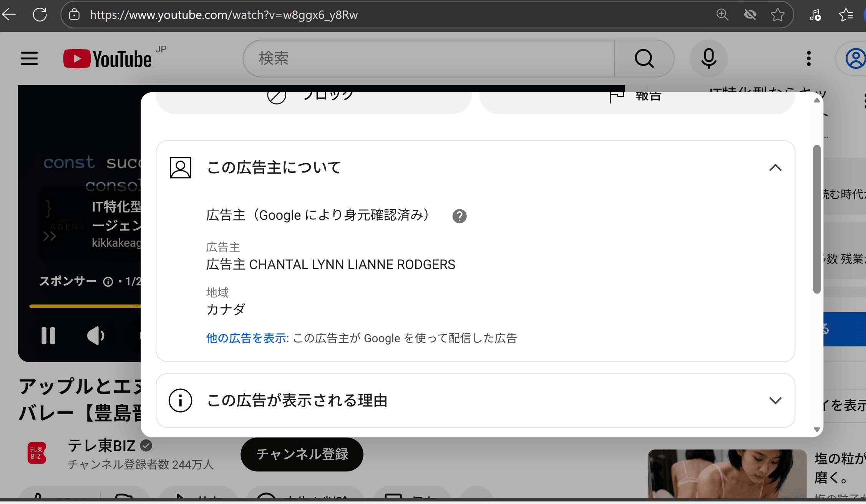Viewport: 866px width, 504px height.
Task: Click the region text カナダ
Action: pos(226,309)
